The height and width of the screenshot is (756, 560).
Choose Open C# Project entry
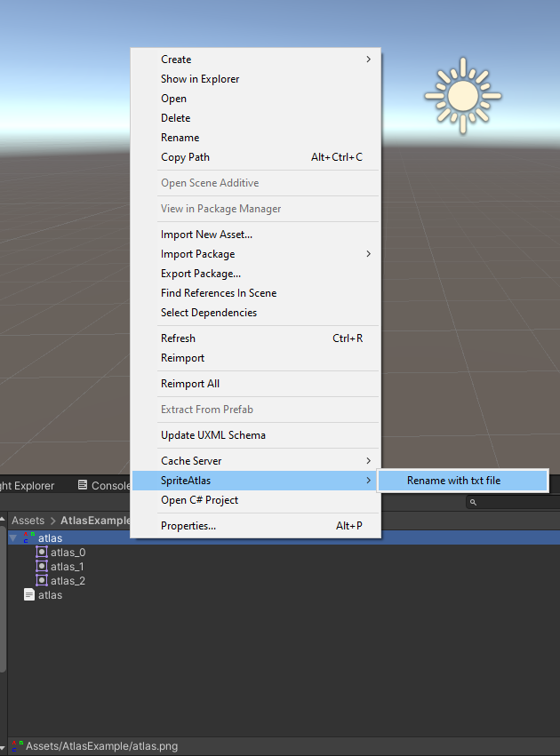point(256,500)
